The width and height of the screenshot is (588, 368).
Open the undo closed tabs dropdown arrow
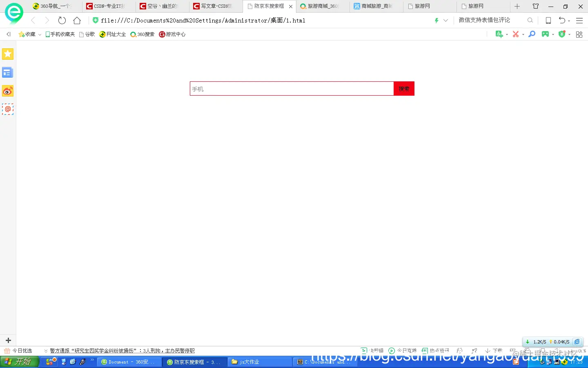click(x=569, y=21)
